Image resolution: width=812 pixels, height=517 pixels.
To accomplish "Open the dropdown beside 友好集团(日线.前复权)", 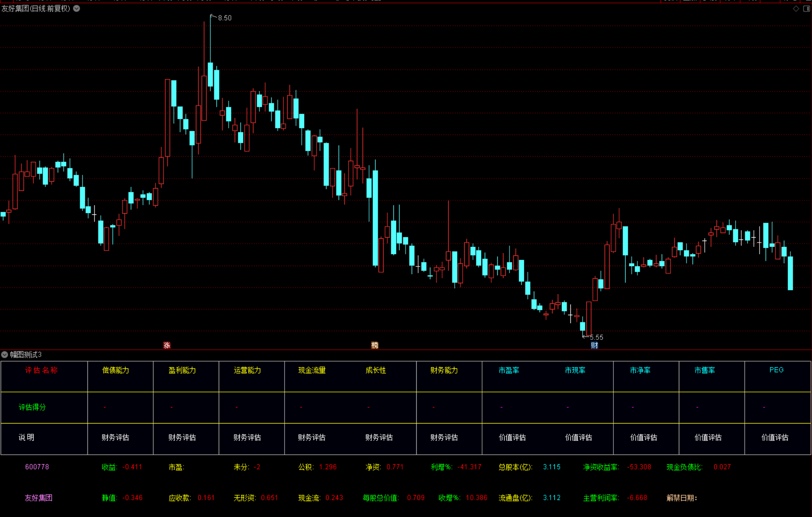I will [76, 8].
